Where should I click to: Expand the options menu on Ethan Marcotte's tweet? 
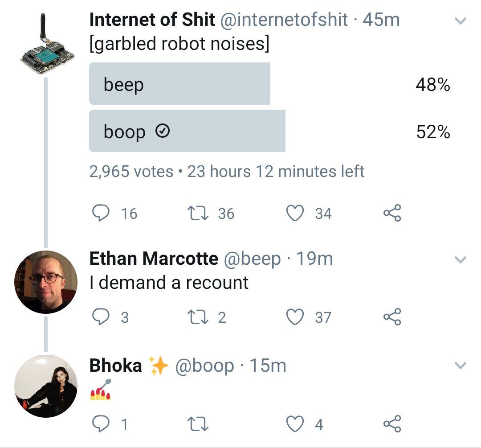tap(460, 259)
